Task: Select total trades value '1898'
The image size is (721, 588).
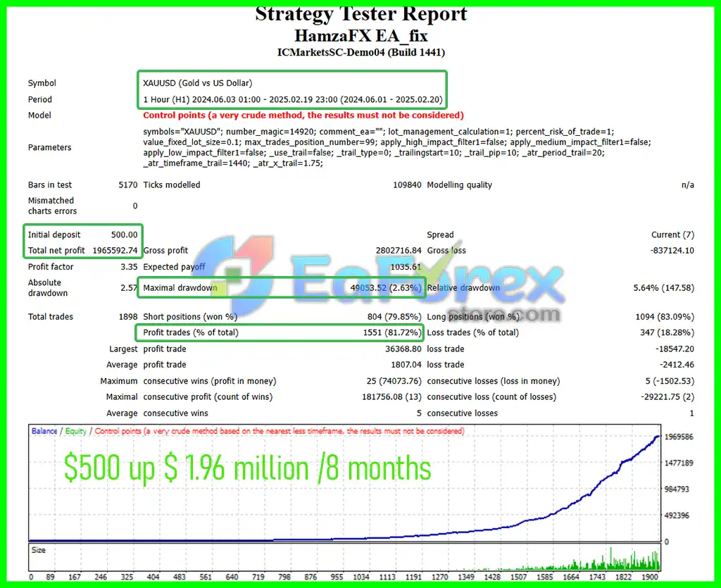Action: click(128, 317)
